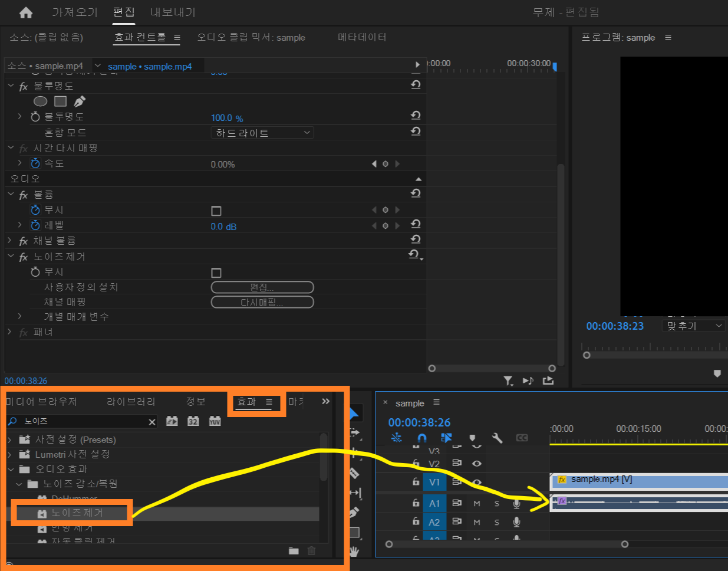Click the export icon below effect controls
Screen dimensions: 728x571
coord(548,380)
